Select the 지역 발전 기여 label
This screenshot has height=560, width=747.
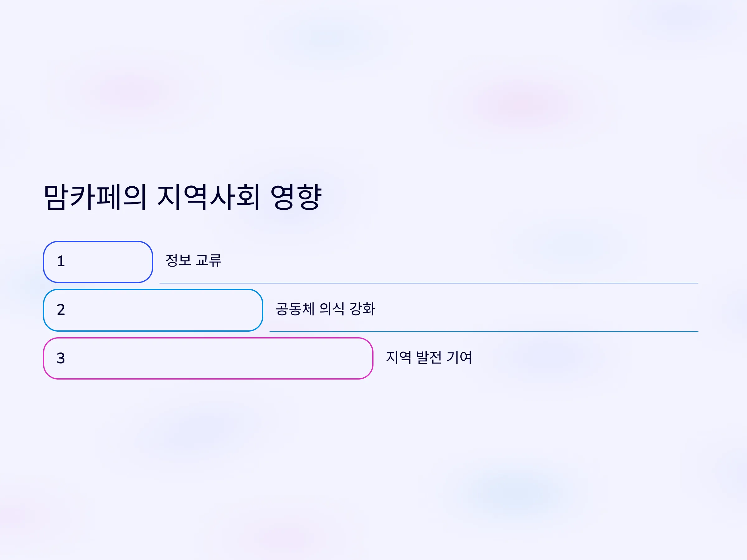[x=429, y=357]
